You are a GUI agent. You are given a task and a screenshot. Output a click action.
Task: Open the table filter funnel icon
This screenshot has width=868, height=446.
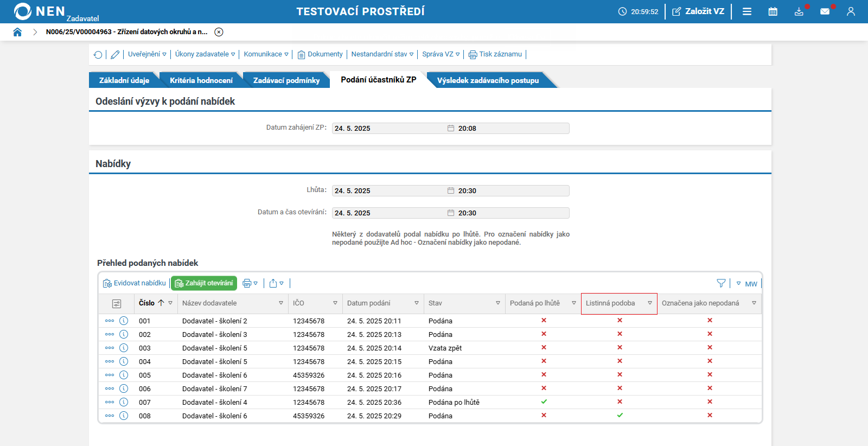click(x=721, y=283)
